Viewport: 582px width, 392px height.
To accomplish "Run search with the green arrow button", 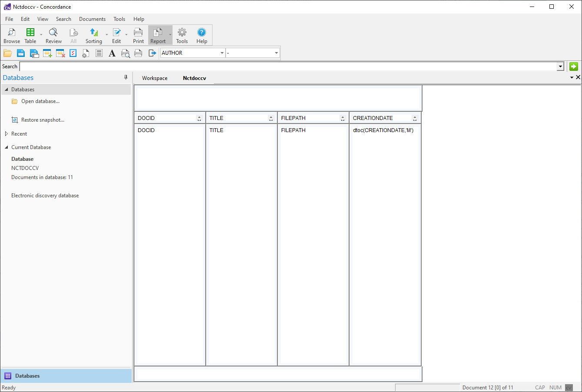I will (x=574, y=66).
